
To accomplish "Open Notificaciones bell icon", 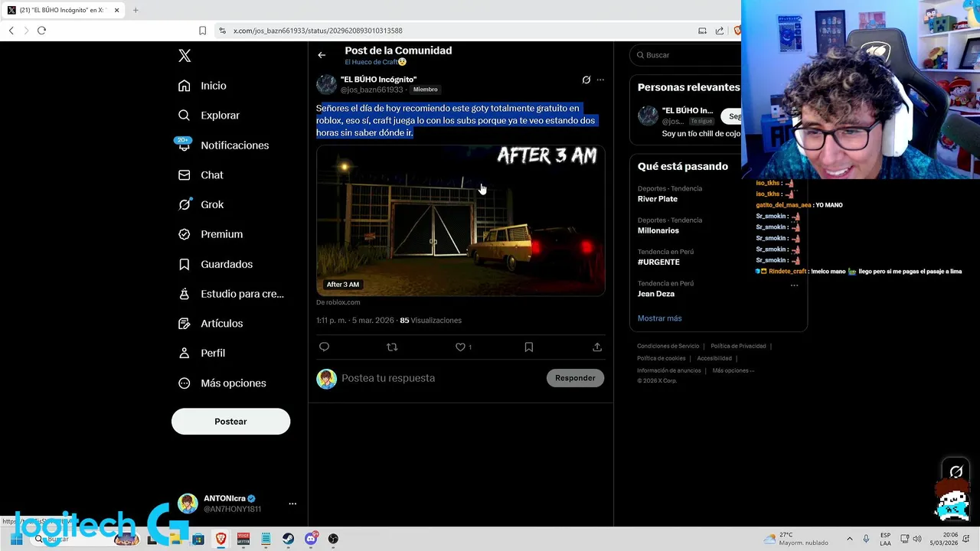I will coord(184,145).
